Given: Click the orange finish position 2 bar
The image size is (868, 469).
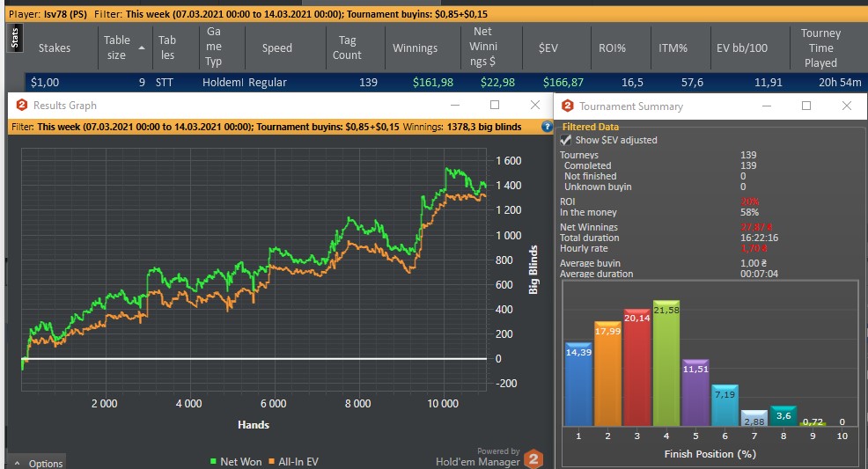Looking at the screenshot, I should pyautogui.click(x=607, y=373).
